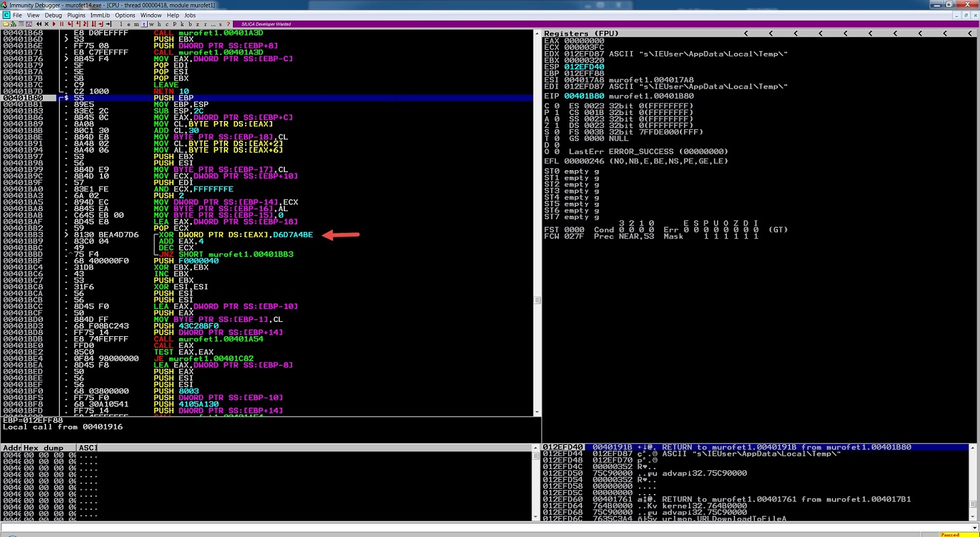This screenshot has height=537, width=980.
Task: Select the PUSH EBP line at 00401B80
Action: tap(267, 98)
